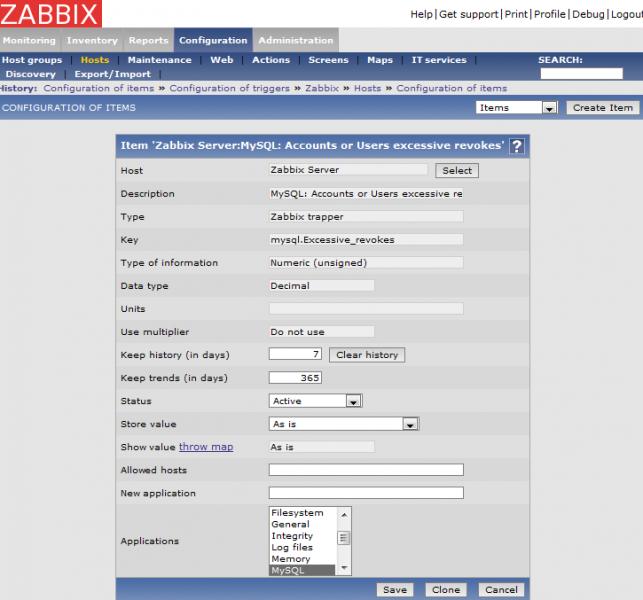Select Filesystem in Applications list

pyautogui.click(x=297, y=513)
